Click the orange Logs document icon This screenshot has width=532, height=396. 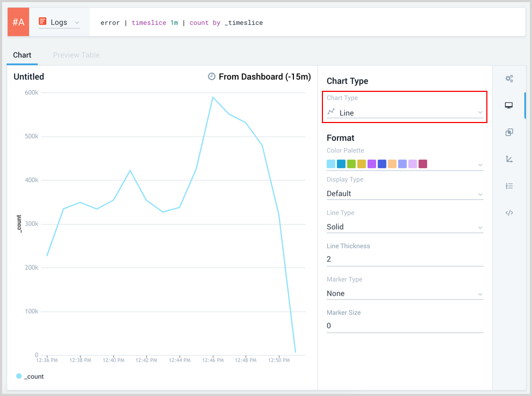(42, 22)
